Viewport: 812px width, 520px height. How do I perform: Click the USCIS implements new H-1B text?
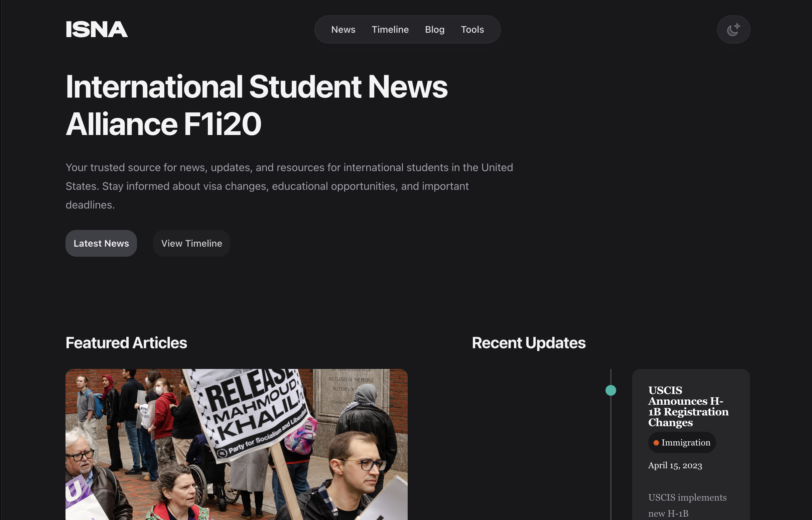pos(687,505)
